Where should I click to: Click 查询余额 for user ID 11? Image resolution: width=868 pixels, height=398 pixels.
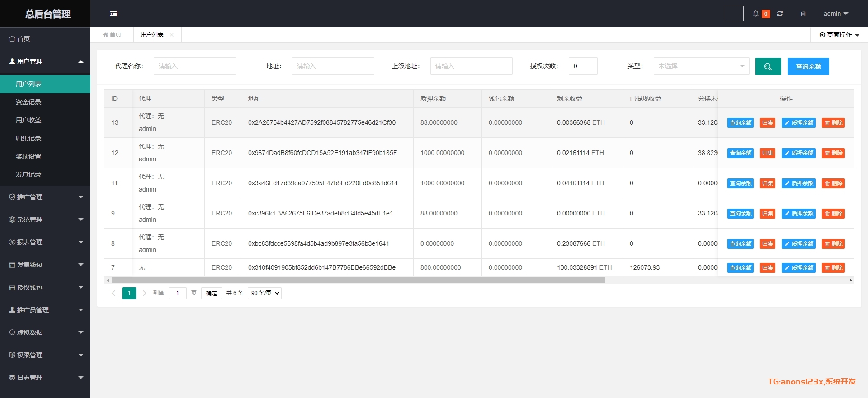coord(741,183)
